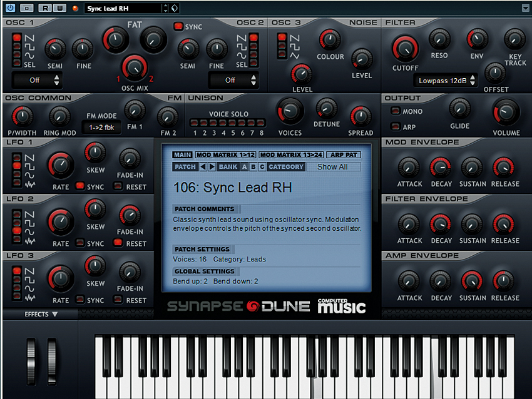Select square waveform for OSC 2
Viewport: 532px width, 399px height.
click(x=253, y=46)
